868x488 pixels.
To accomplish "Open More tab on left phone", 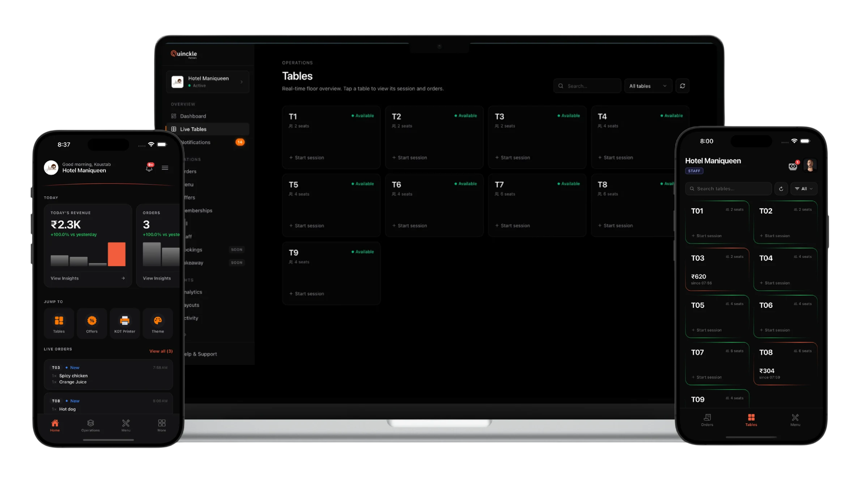I will pyautogui.click(x=162, y=425).
